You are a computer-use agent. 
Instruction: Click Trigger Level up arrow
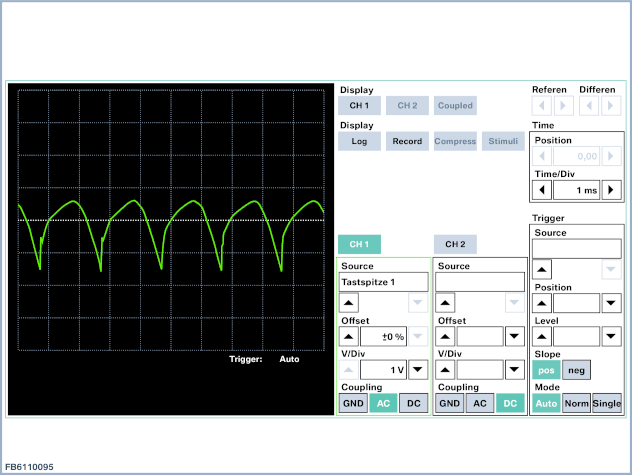pyautogui.click(x=542, y=337)
